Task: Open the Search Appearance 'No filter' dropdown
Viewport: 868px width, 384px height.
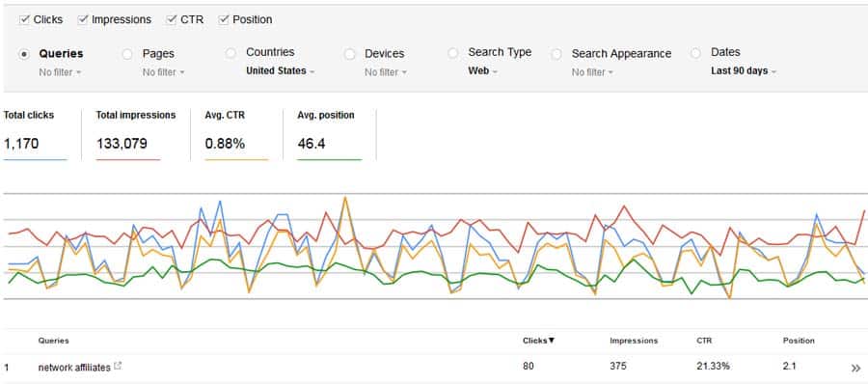Action: pyautogui.click(x=592, y=72)
